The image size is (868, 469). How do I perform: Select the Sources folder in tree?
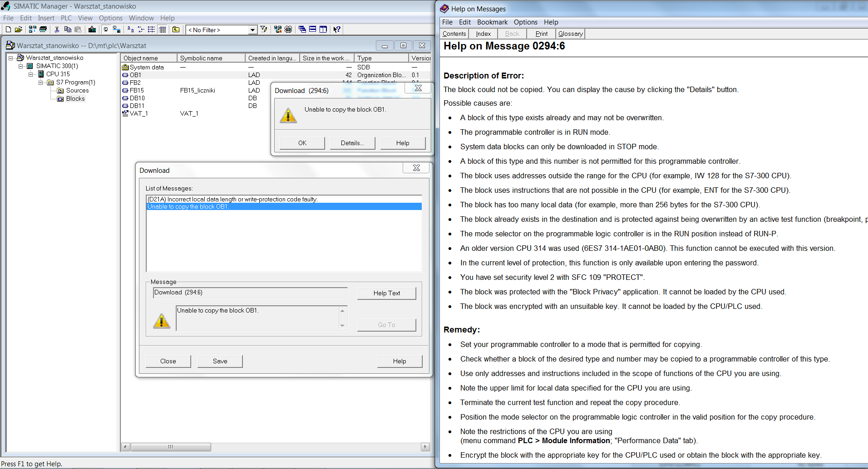point(77,90)
